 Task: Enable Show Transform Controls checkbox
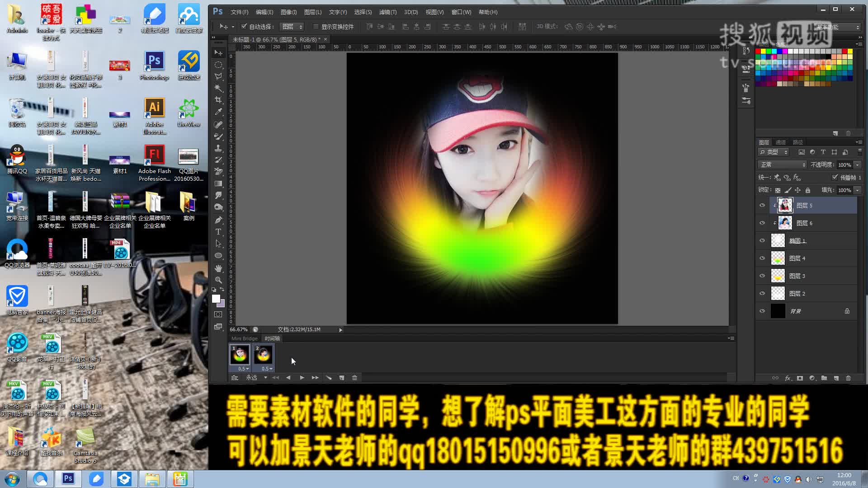316,27
